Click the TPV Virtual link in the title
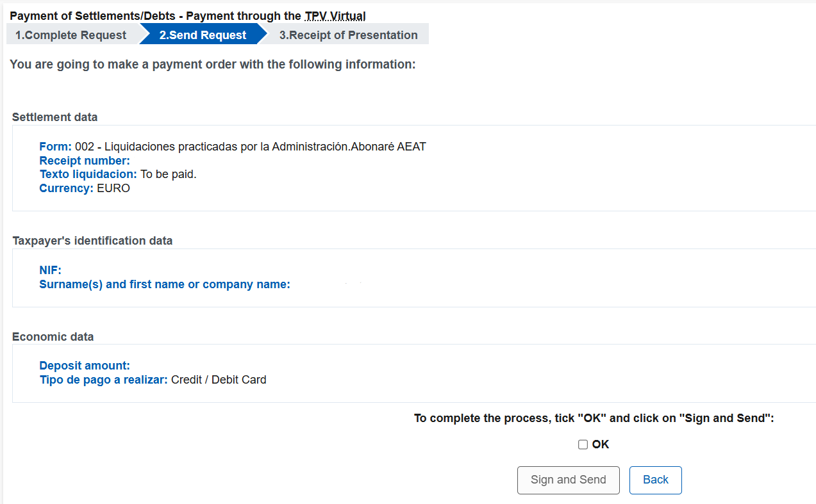Image resolution: width=816 pixels, height=504 pixels. point(335,15)
